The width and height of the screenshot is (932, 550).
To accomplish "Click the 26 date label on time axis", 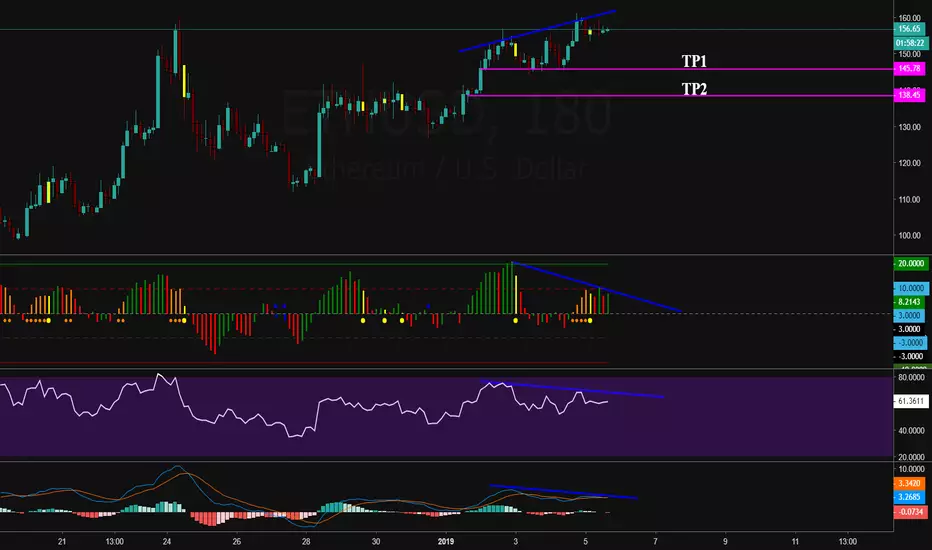I will [237, 541].
